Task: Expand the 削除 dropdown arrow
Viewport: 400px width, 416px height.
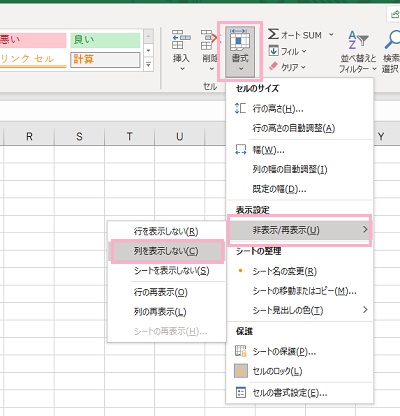Action: click(x=211, y=69)
